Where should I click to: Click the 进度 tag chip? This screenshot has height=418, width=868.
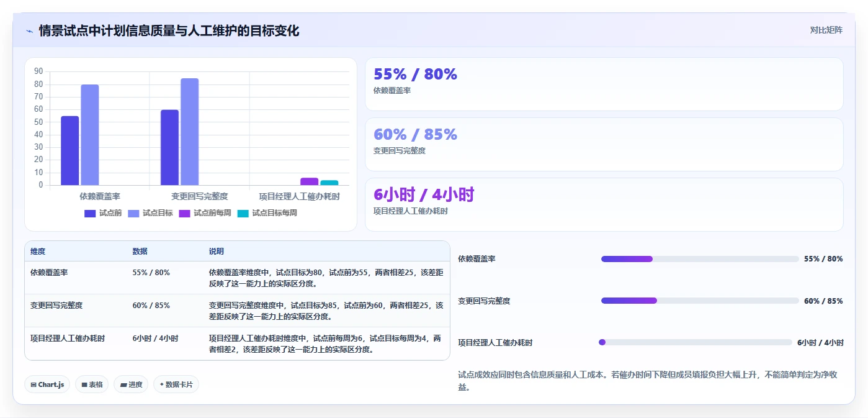[131, 384]
